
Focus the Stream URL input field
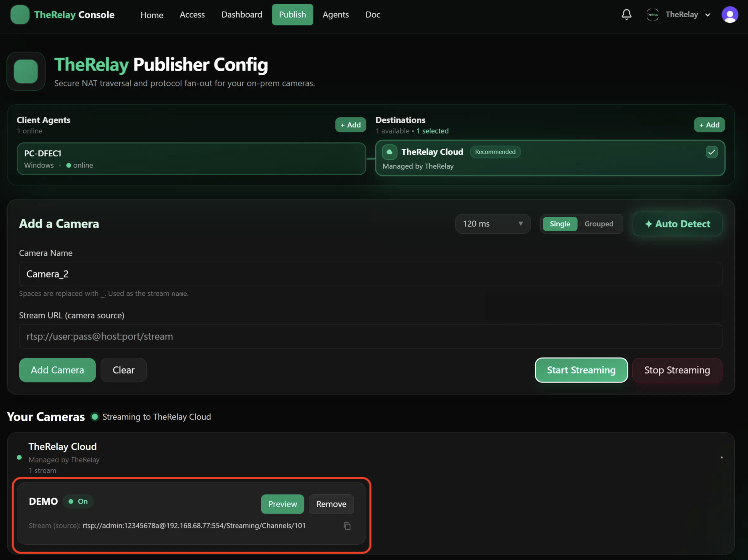point(370,336)
